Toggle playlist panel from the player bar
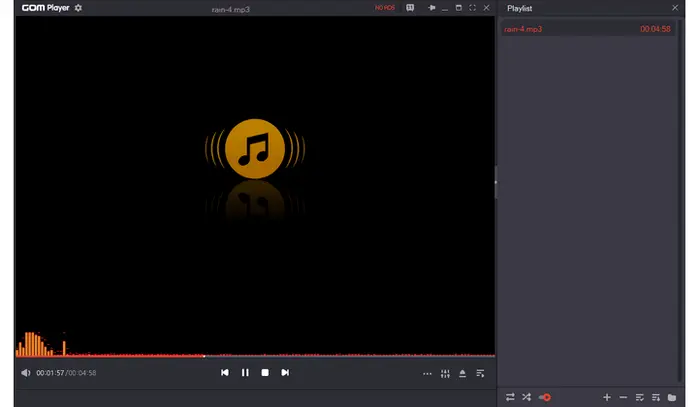This screenshot has width=700, height=407. [480, 374]
